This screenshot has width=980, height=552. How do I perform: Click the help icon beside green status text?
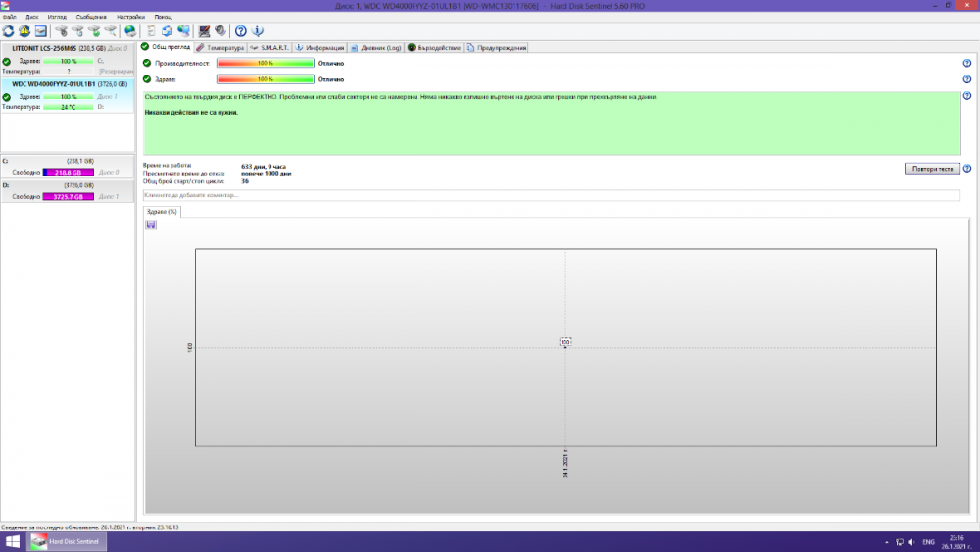tap(966, 96)
